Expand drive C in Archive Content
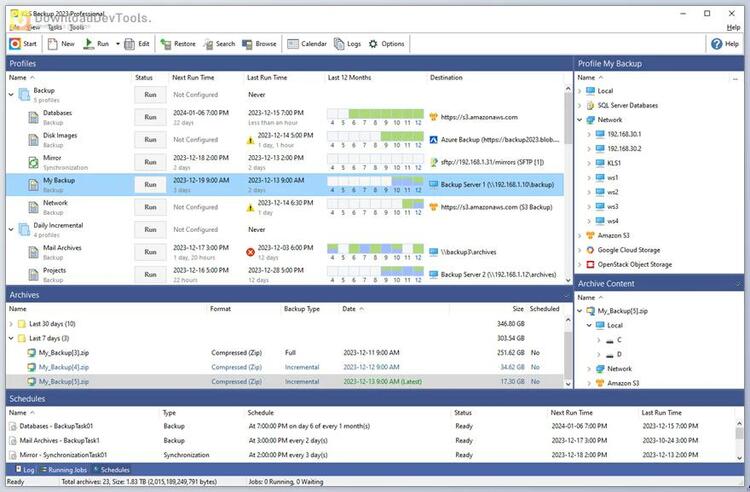 click(x=598, y=340)
